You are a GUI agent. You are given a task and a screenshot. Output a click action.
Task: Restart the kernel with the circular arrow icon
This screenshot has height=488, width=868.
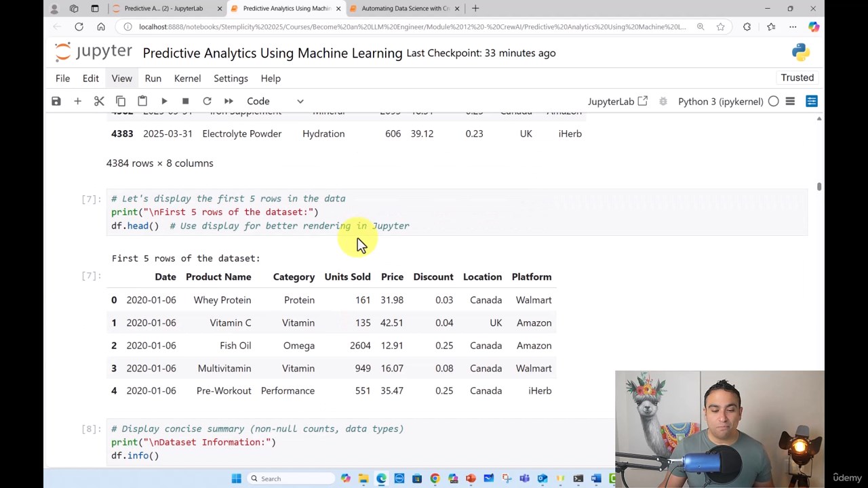coord(207,101)
